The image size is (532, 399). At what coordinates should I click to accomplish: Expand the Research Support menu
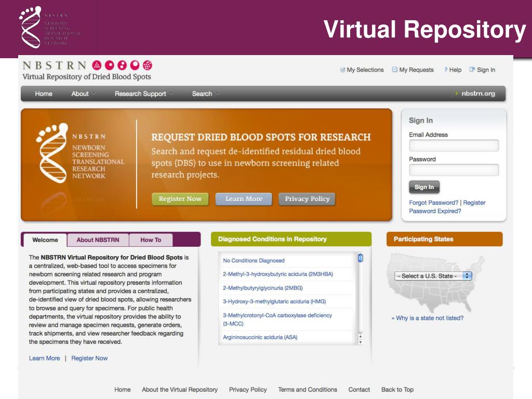coord(144,94)
